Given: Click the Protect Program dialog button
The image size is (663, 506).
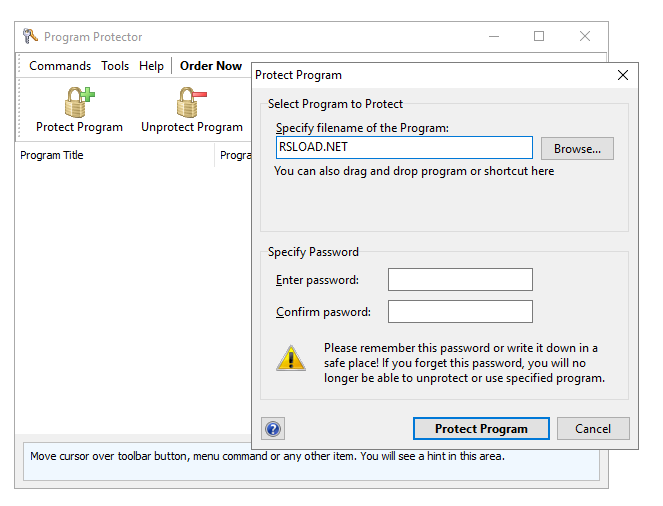Looking at the screenshot, I should point(481,429).
